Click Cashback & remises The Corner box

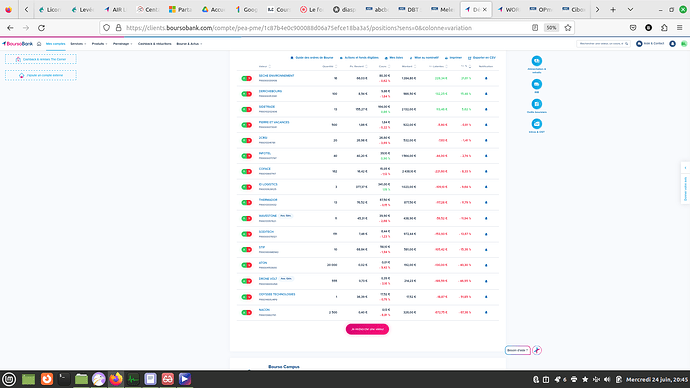[41, 59]
